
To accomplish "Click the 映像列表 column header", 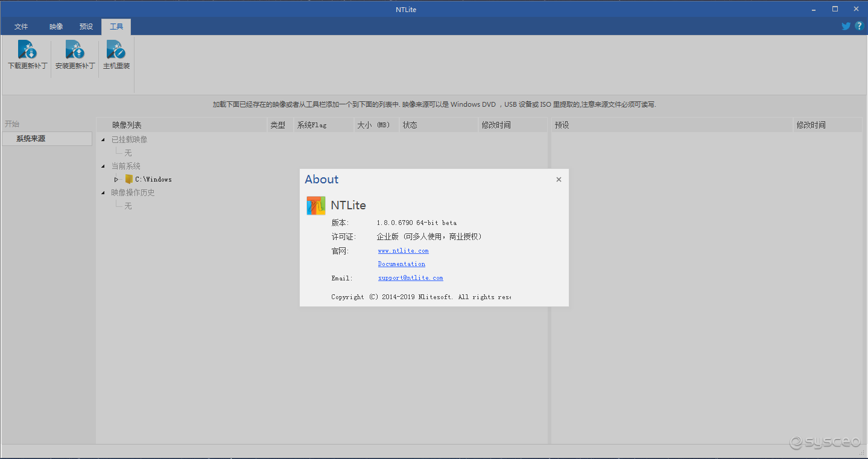I will coord(182,125).
